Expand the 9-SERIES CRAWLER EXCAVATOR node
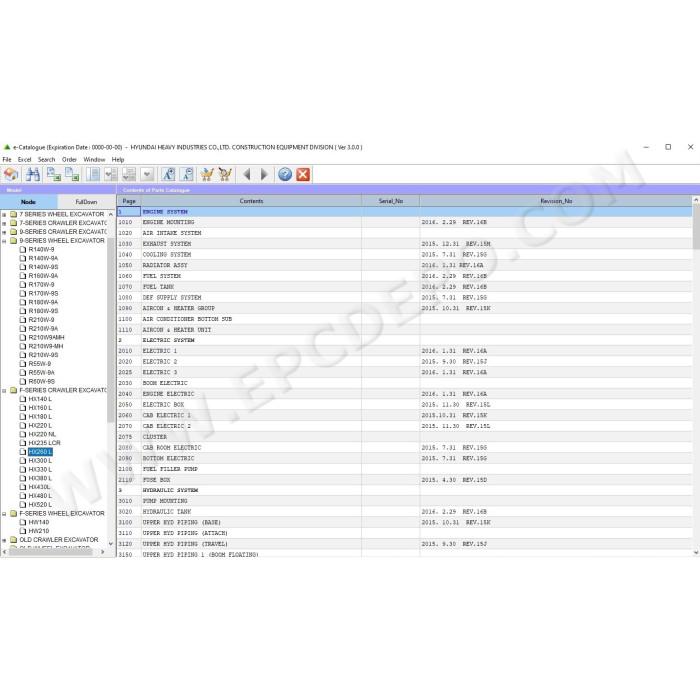 4,232
